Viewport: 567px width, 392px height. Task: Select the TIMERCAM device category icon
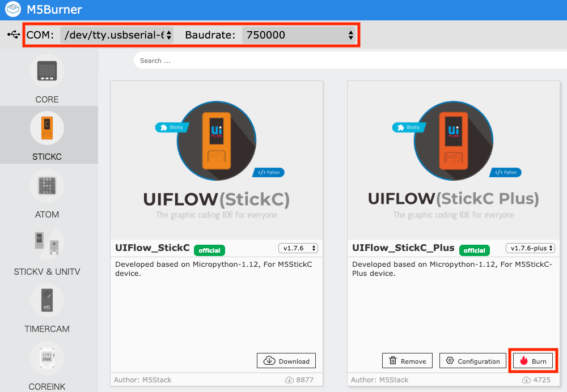[47, 300]
